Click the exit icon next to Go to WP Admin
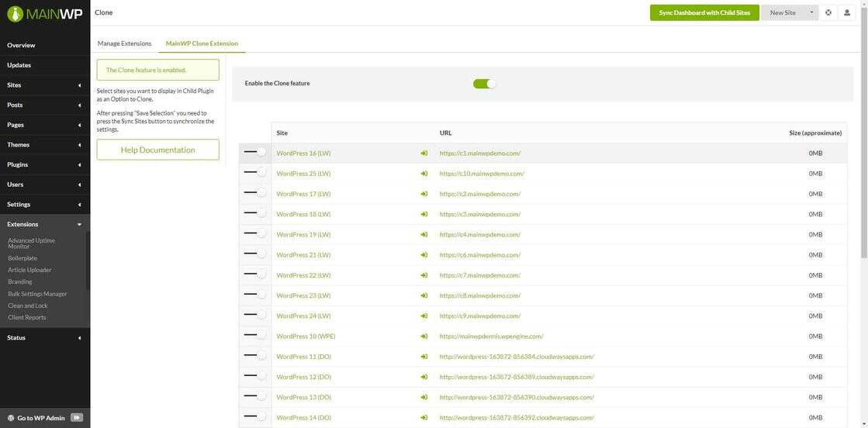The image size is (868, 428). tap(77, 418)
